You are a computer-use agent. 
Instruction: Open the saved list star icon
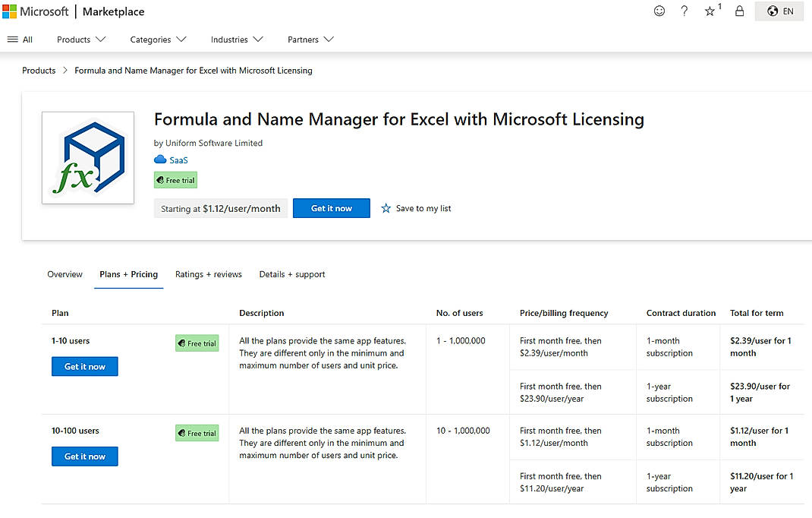tap(712, 11)
